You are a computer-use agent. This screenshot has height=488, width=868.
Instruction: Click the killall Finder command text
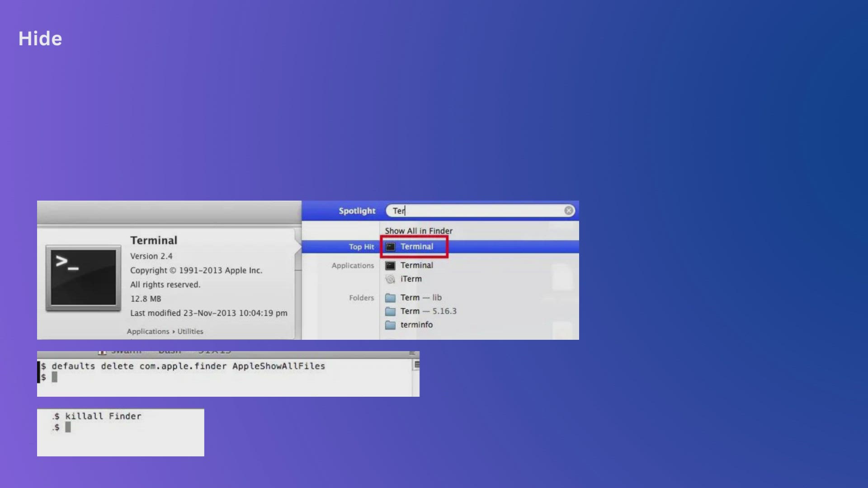[x=103, y=416]
